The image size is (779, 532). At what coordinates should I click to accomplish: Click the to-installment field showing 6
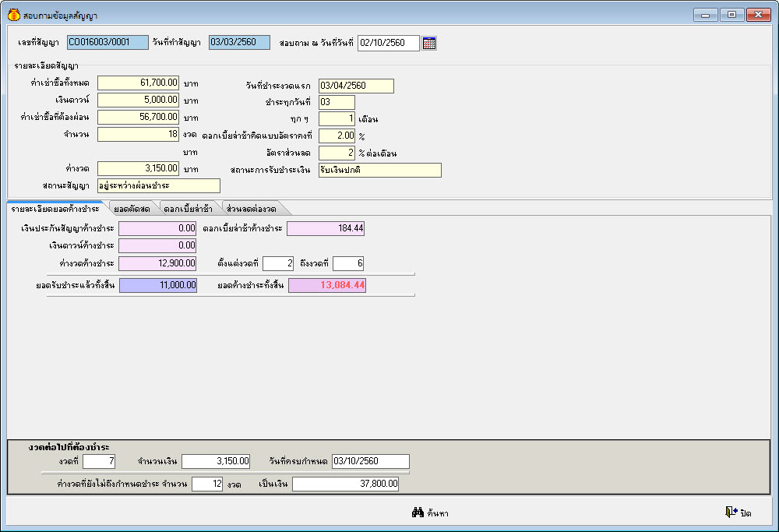348,263
